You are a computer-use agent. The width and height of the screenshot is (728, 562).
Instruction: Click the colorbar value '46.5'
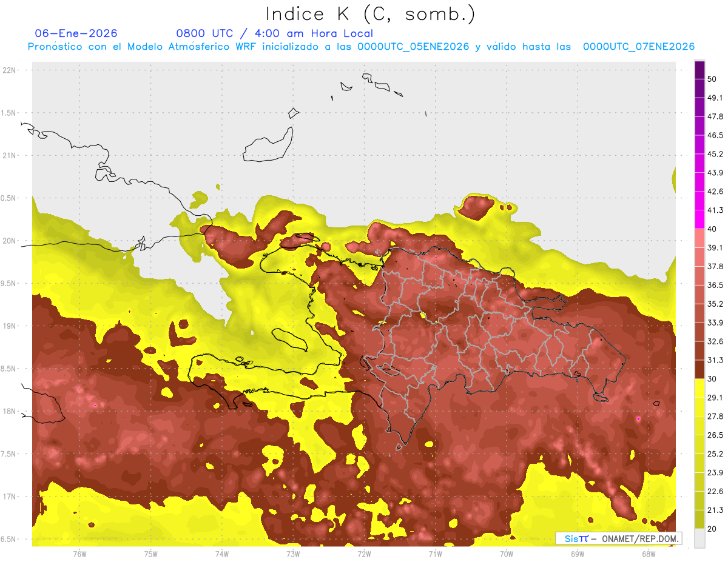pos(715,135)
